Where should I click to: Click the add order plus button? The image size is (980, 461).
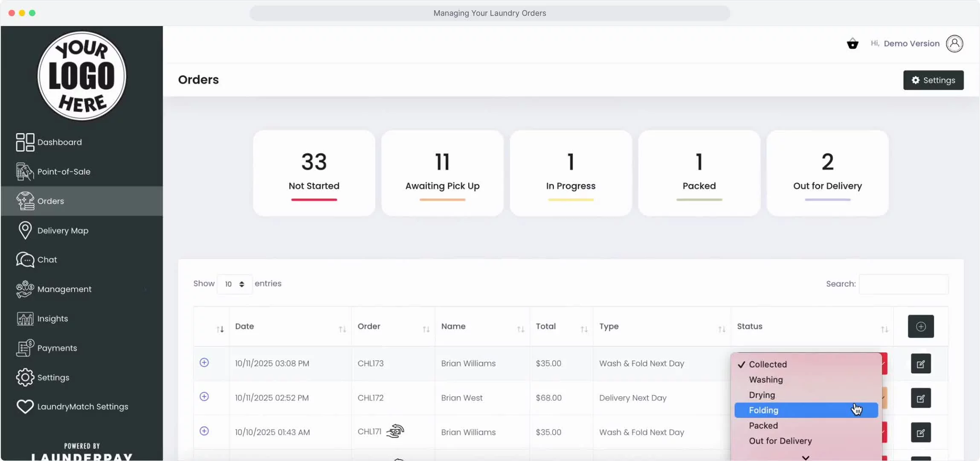(921, 327)
